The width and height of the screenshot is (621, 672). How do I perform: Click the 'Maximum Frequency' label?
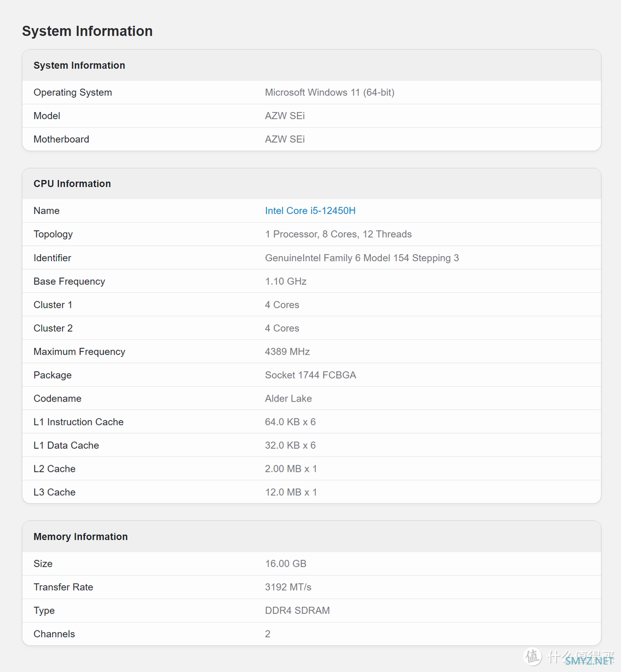tap(79, 352)
